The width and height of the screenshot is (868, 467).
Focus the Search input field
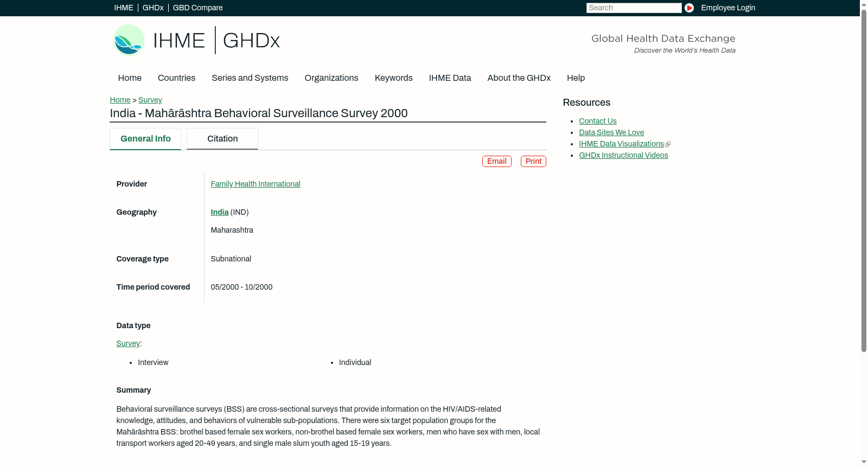coord(634,8)
